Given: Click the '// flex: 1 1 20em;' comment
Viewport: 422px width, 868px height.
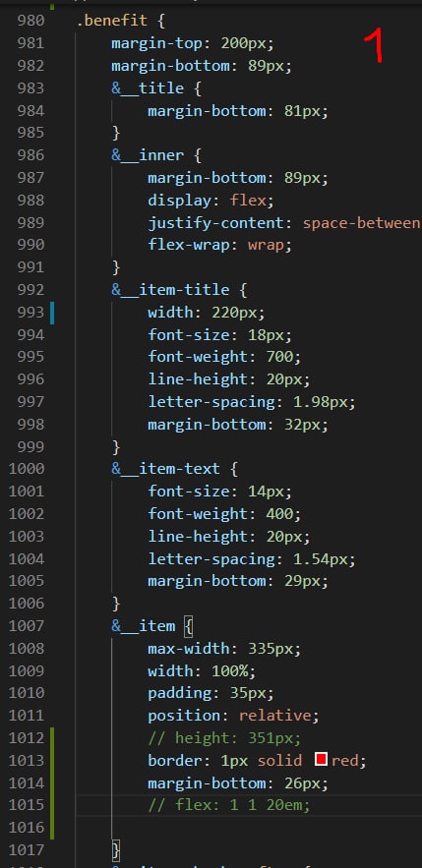Looking at the screenshot, I should tap(229, 805).
